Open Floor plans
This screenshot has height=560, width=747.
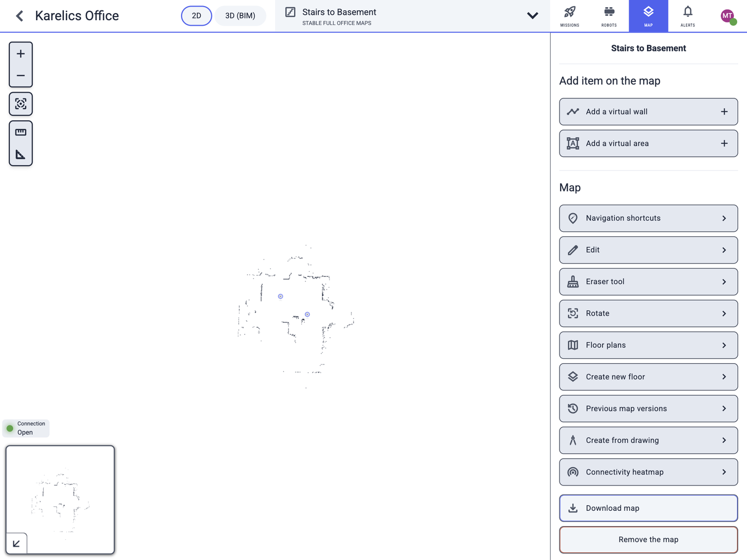tap(649, 345)
